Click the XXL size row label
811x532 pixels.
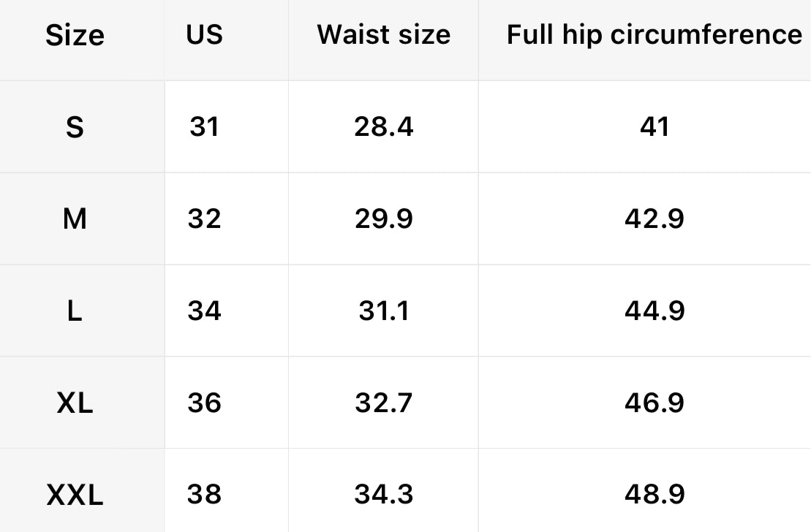75,495
